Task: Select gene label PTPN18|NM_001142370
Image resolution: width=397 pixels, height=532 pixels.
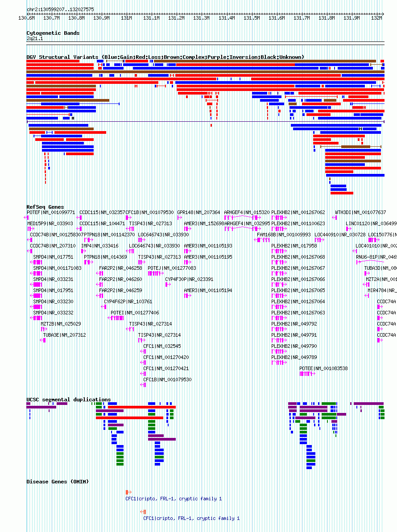Action: pyautogui.click(x=109, y=235)
